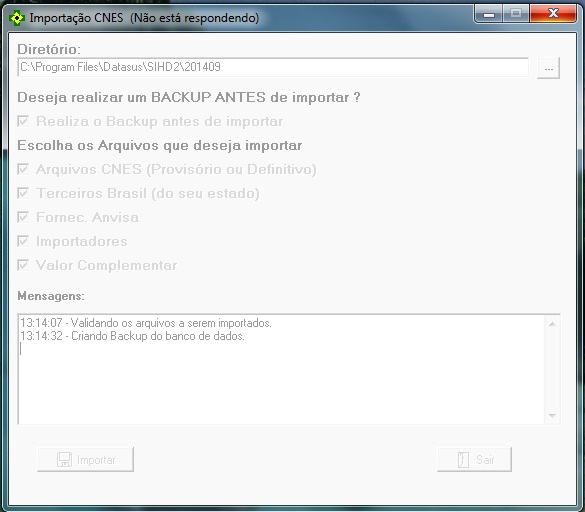This screenshot has width=585, height=512.
Task: Click the door icon on Sair button
Action: click(463, 460)
